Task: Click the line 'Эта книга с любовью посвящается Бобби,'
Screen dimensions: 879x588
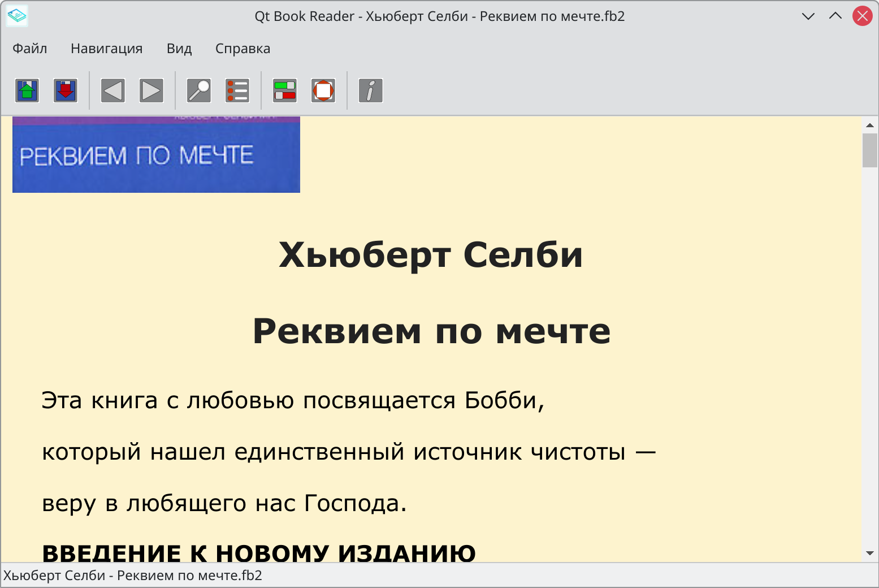Action: click(x=293, y=400)
